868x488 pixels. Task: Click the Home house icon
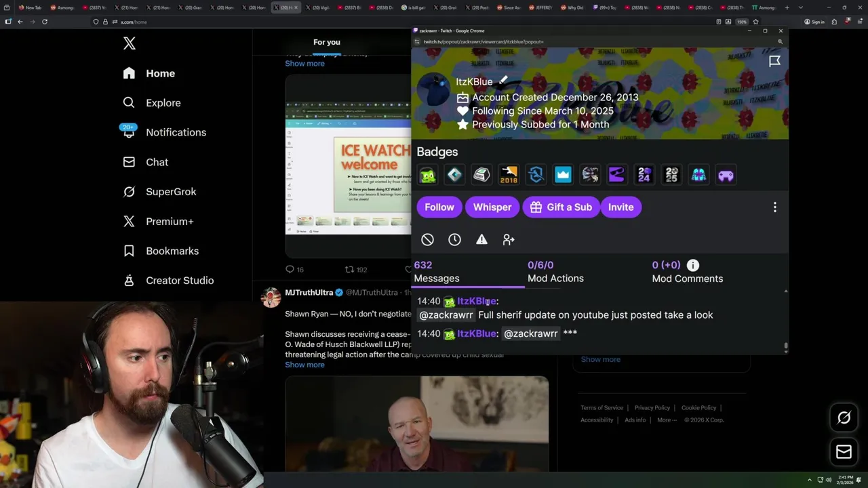129,73
